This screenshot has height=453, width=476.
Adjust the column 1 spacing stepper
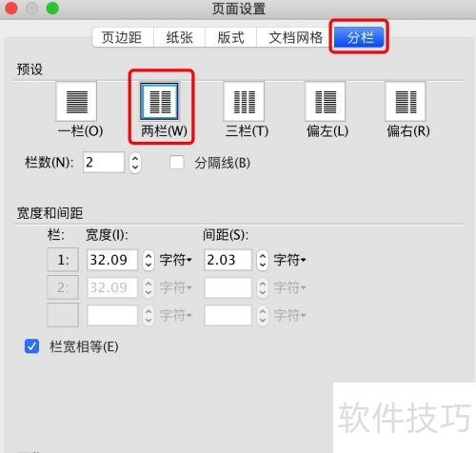(263, 260)
